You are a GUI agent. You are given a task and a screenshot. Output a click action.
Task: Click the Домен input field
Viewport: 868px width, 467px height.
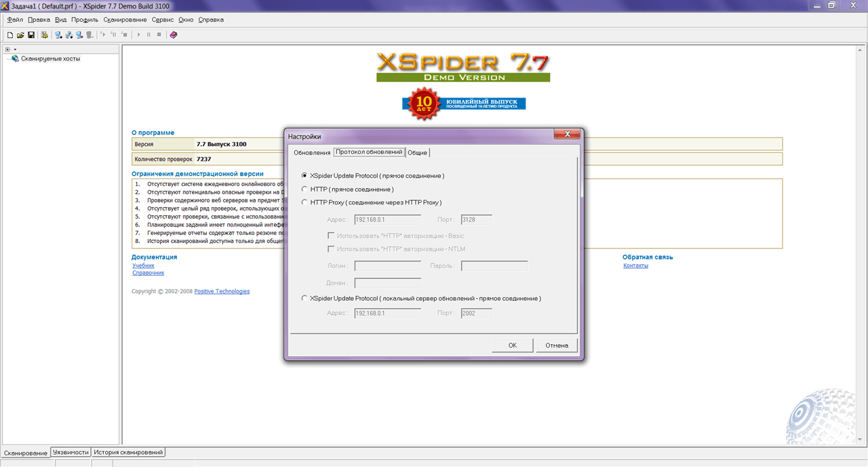388,283
